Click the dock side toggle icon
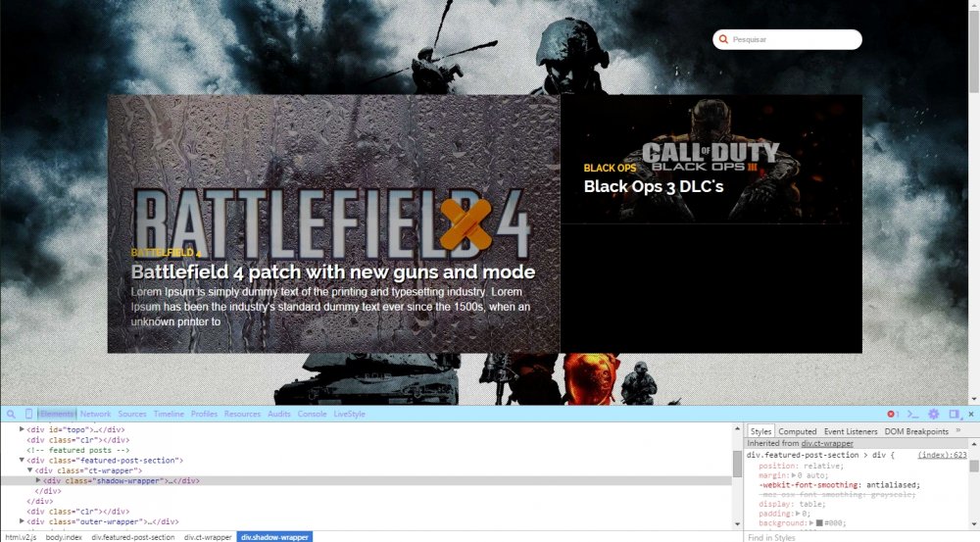 (x=954, y=415)
